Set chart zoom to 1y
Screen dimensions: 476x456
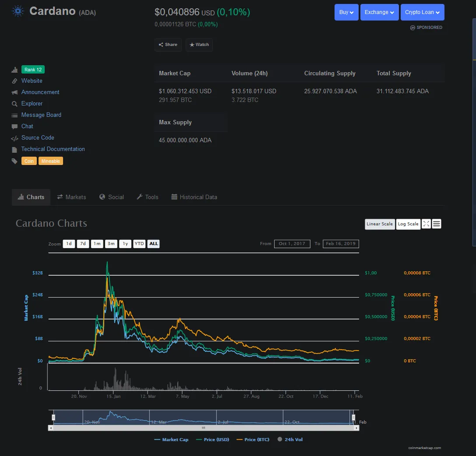(125, 244)
